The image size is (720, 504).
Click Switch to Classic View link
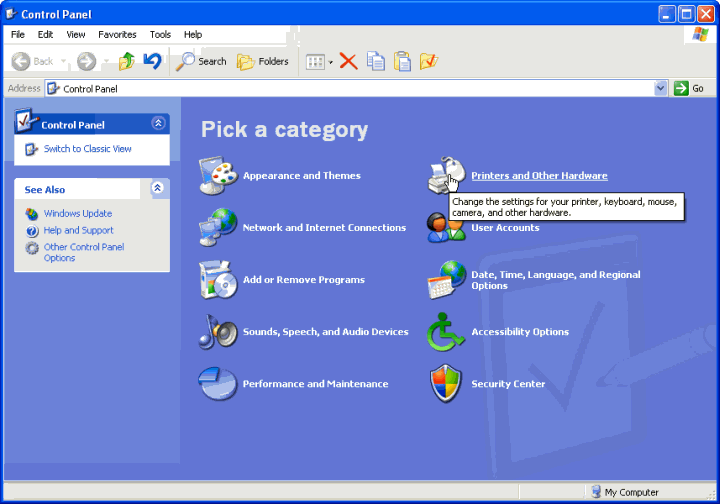coord(88,149)
